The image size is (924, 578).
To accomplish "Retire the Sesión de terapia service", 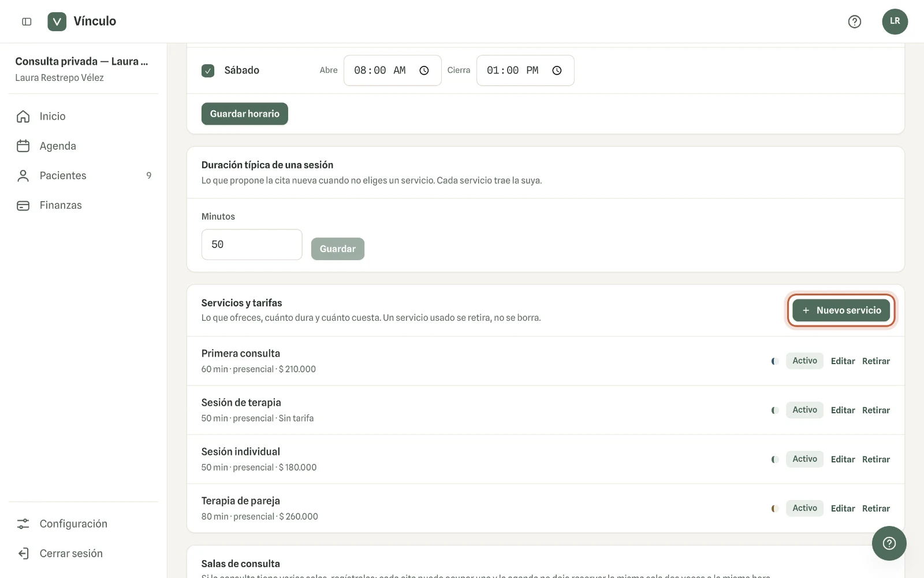I will (876, 410).
